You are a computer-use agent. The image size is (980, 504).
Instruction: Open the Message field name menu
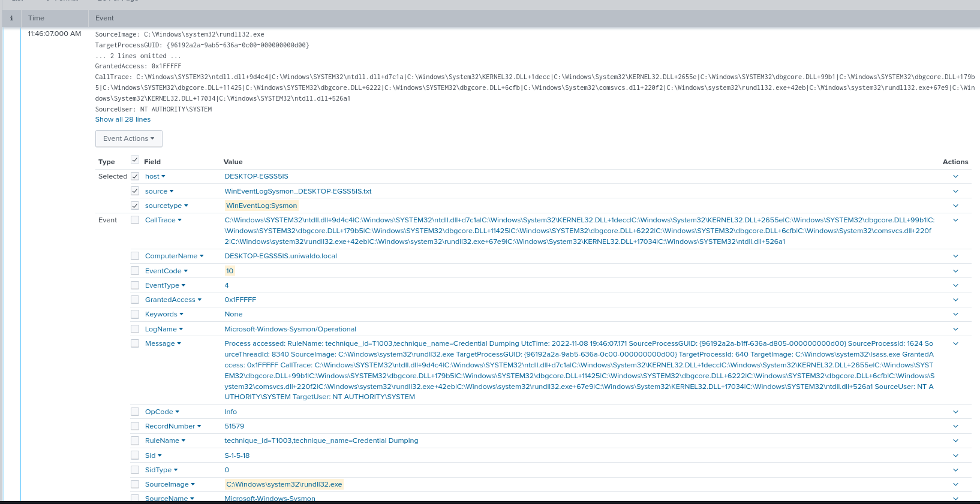click(x=163, y=343)
